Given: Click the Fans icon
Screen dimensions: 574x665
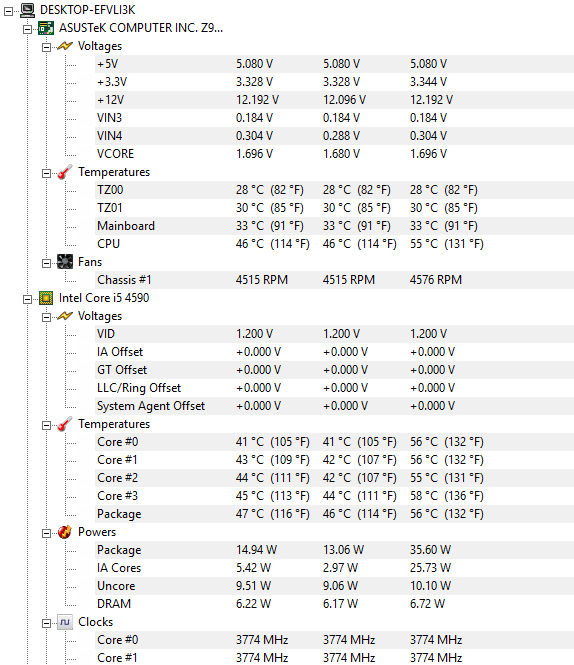Looking at the screenshot, I should [x=65, y=262].
